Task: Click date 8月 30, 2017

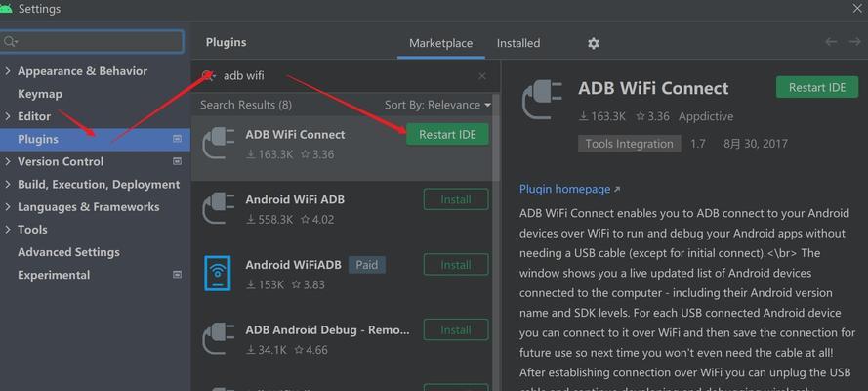Action: [755, 144]
